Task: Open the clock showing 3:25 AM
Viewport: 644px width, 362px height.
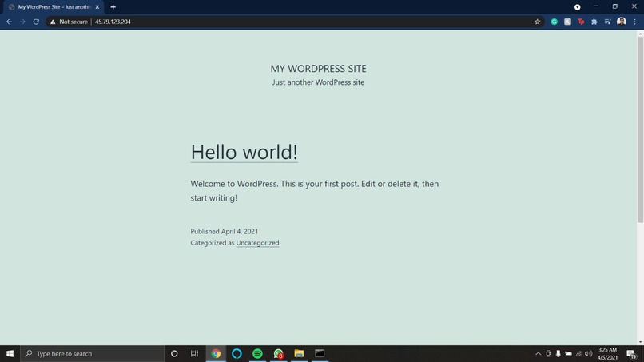Action: [x=607, y=353]
